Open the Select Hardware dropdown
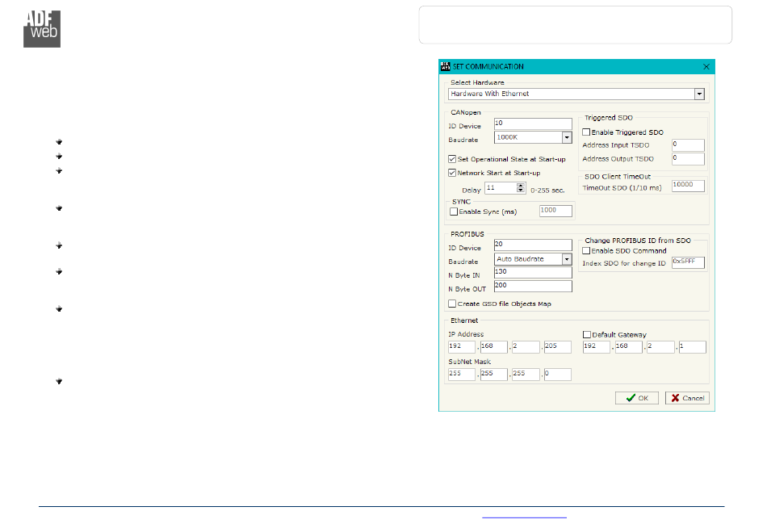Viewport: 767px width, 532px height. coord(699,94)
